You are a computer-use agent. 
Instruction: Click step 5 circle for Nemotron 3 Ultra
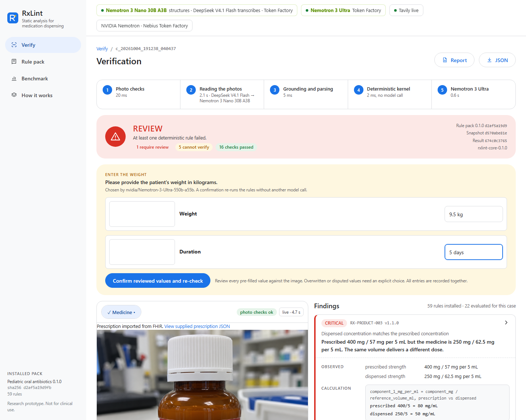(442, 90)
